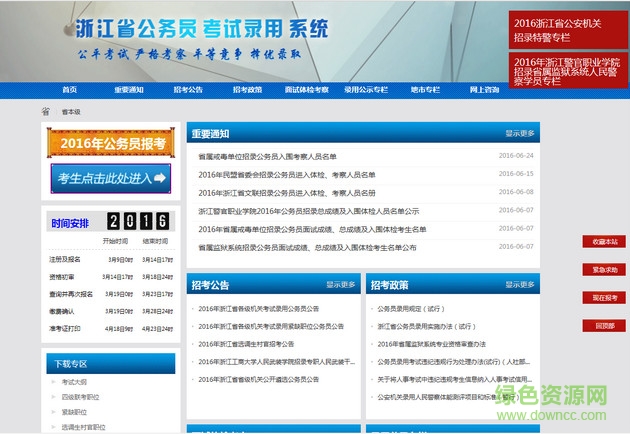
Task: Open the 重要通知 nav menu item
Action: [x=129, y=90]
